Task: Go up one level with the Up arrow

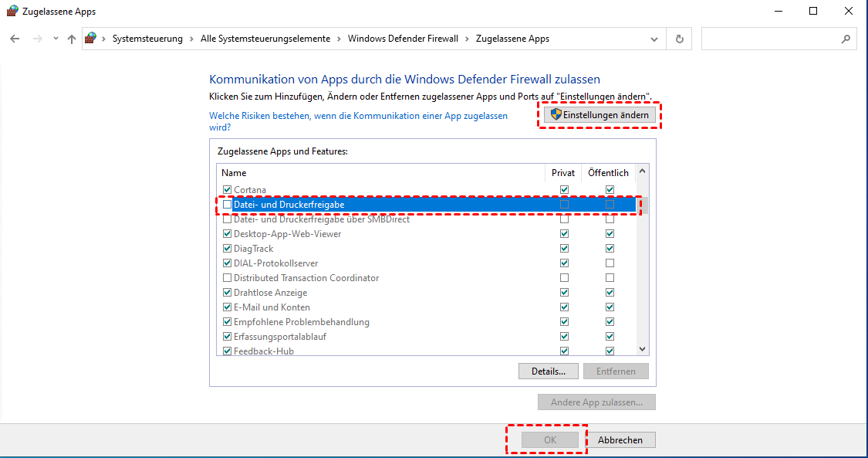Action: tap(72, 39)
